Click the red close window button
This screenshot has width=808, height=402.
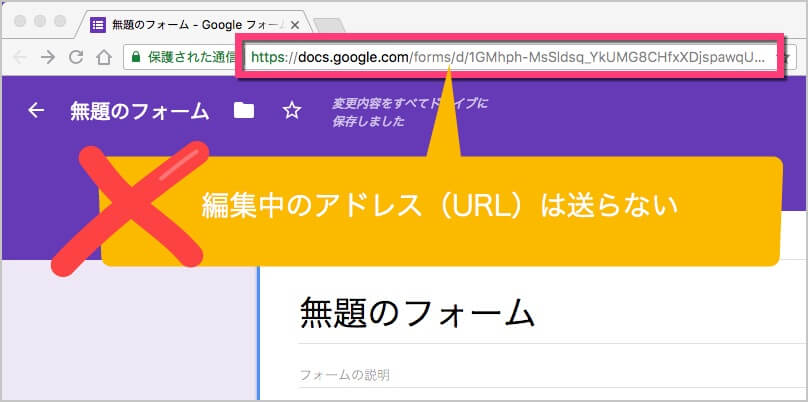click(21, 21)
